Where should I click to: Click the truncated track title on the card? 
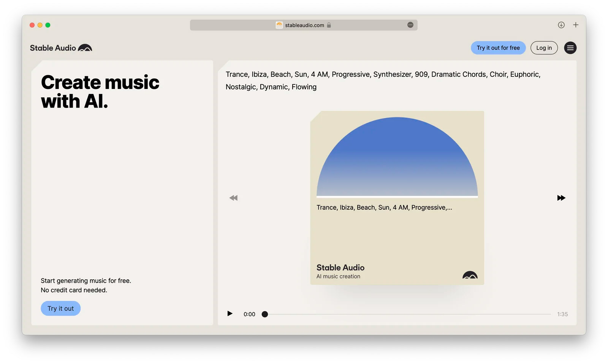384,207
